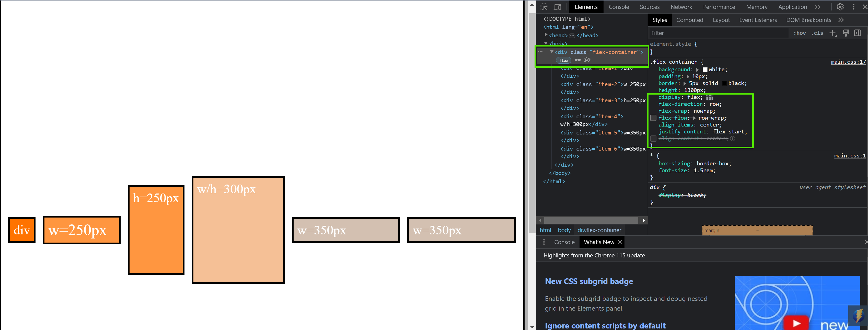
Task: Open the main.css:17 source link
Action: click(848, 62)
